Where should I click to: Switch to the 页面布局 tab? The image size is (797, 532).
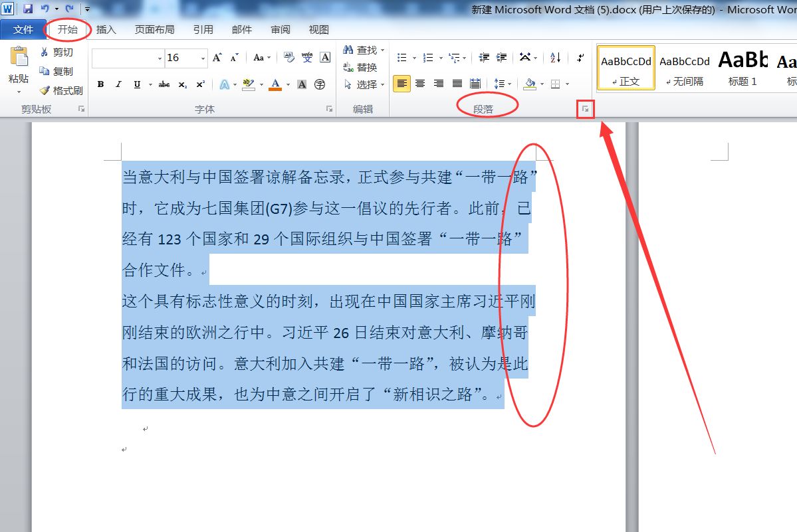[x=154, y=29]
